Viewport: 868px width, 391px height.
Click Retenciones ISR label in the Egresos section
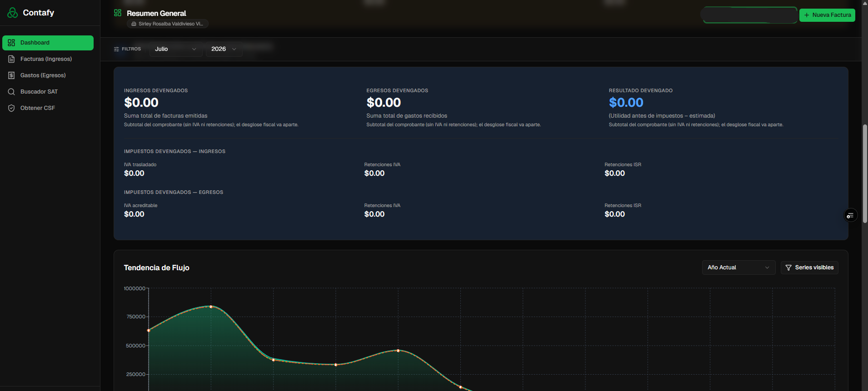coord(623,205)
